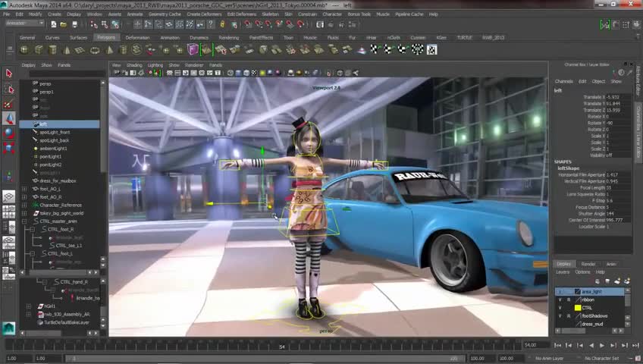Switch to the Rendering shelf tab
Viewport: 643px width, 364px height.
229,37
